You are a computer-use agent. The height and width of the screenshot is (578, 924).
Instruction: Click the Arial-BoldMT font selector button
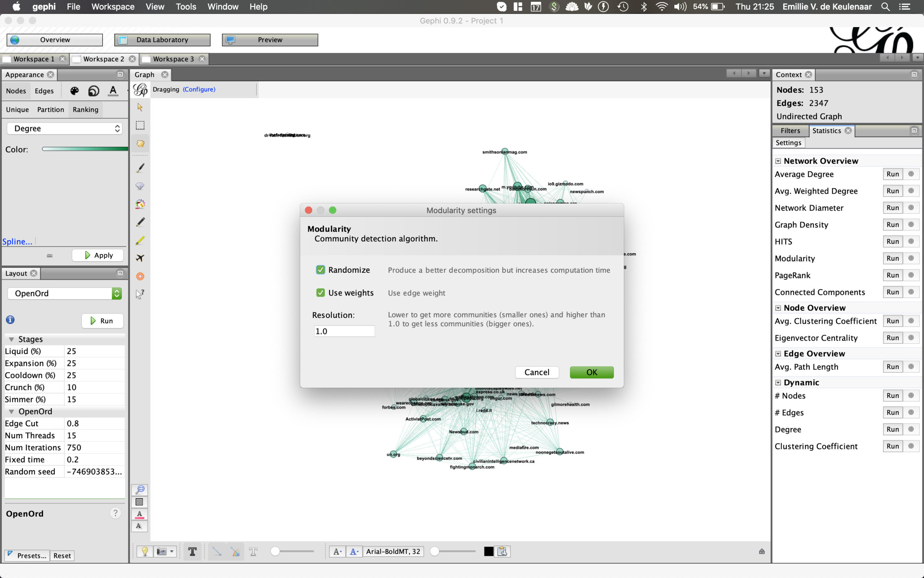(393, 551)
